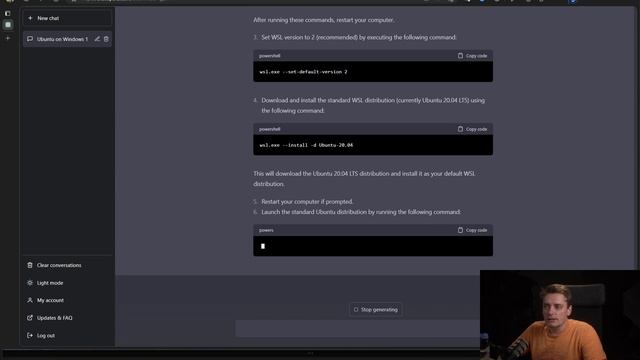
Task: Click the trash icon next to Clear conversations
Action: tap(30, 265)
